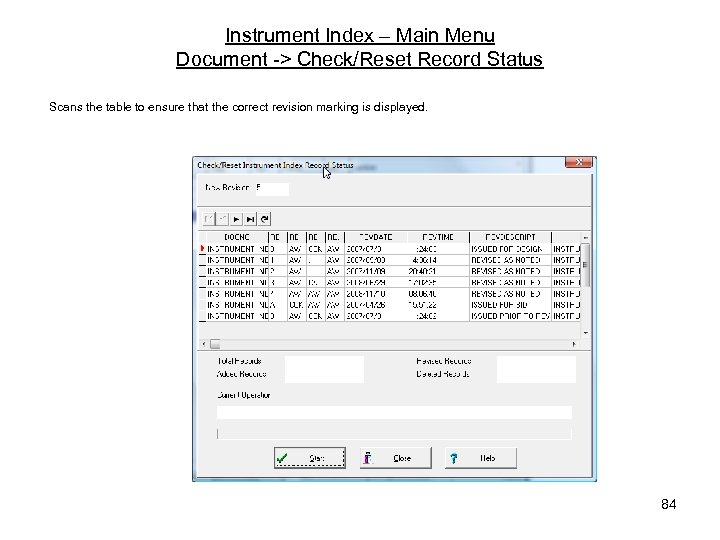Image resolution: width=720 pixels, height=540 pixels.
Task: Click the Total/Added Records value box
Action: tap(324, 369)
